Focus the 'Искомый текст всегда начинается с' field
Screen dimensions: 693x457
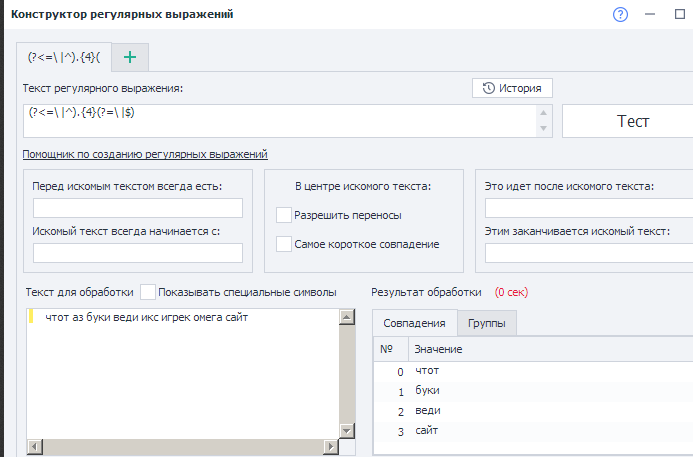(138, 253)
